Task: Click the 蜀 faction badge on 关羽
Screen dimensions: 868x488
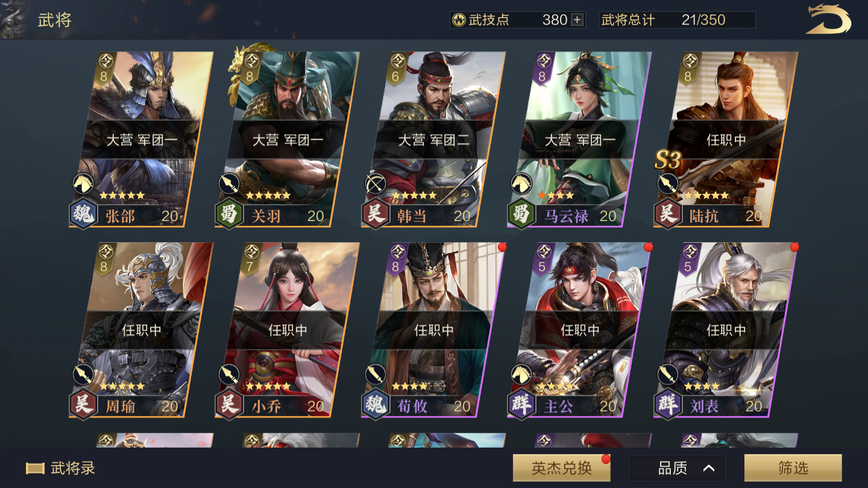Action: coord(229,215)
